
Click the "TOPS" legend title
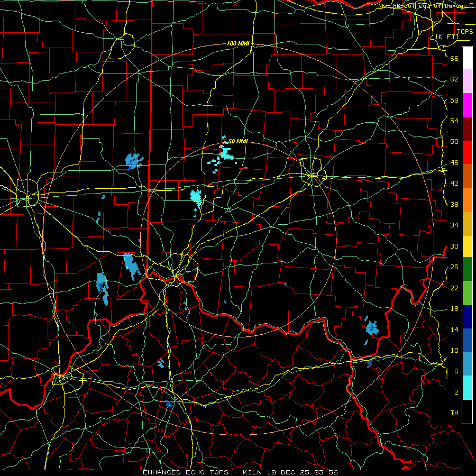[465, 31]
